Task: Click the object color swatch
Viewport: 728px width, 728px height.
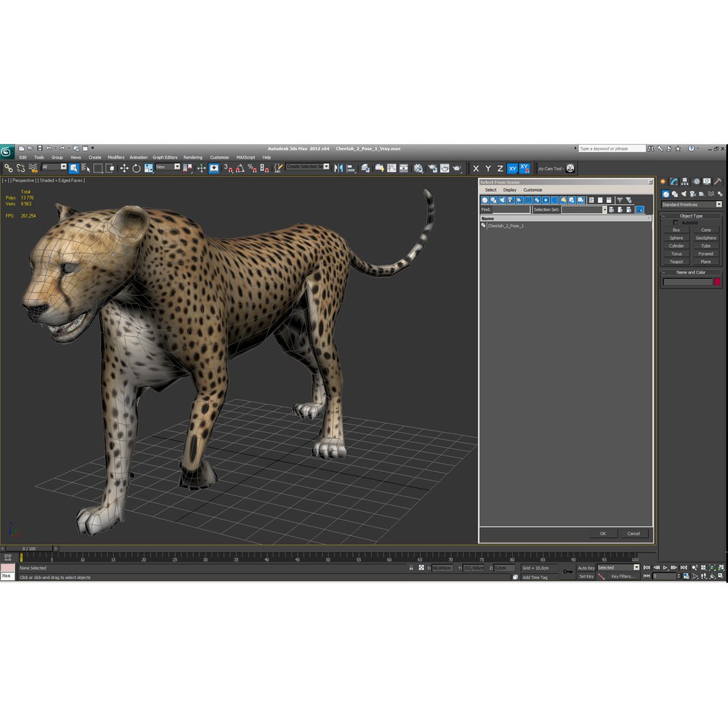Action: (717, 282)
